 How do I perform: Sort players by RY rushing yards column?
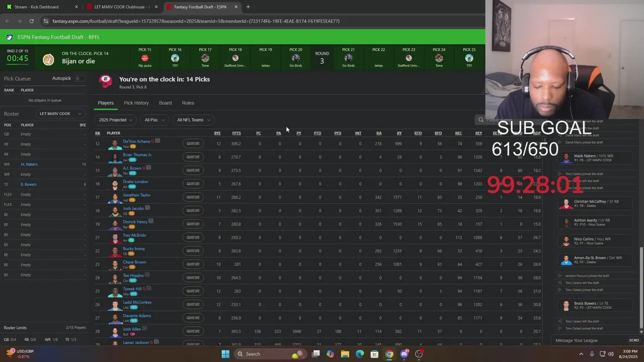399,133
